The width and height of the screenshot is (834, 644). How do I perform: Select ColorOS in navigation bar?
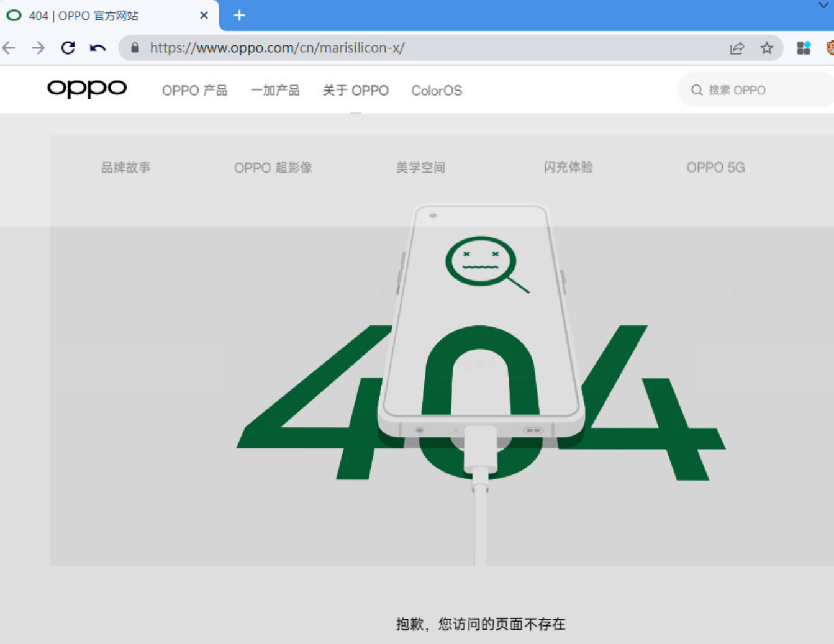(x=437, y=91)
